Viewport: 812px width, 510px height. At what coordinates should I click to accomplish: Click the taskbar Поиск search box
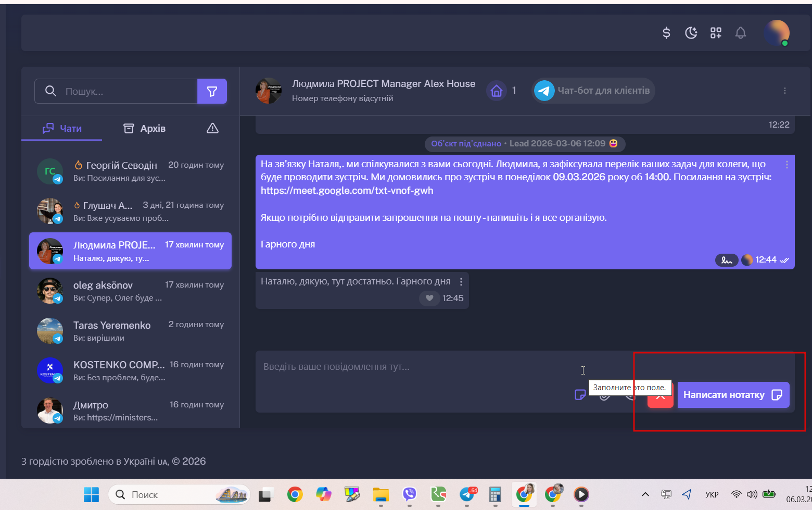pyautogui.click(x=179, y=494)
